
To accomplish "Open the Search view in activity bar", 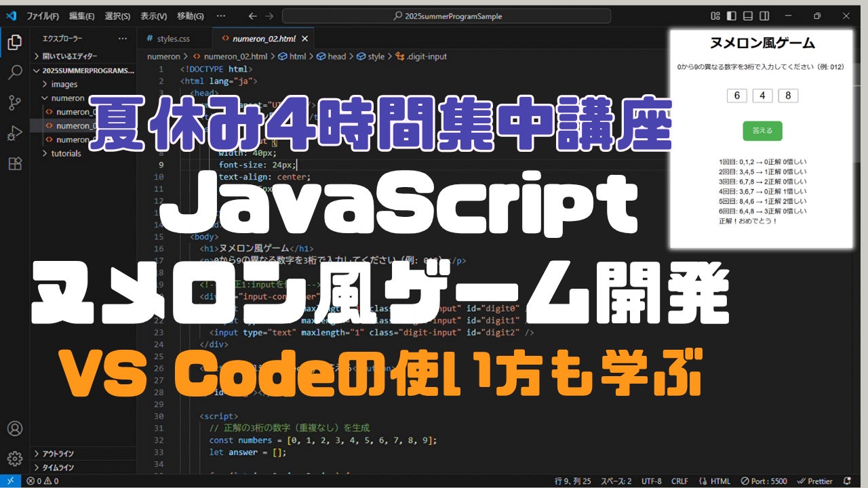I will 14,73.
